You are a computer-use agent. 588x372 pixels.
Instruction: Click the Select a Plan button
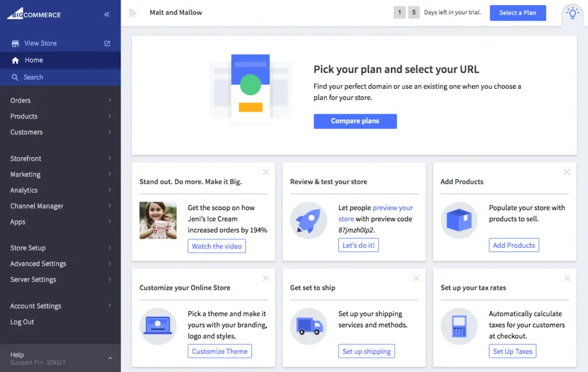tap(517, 13)
